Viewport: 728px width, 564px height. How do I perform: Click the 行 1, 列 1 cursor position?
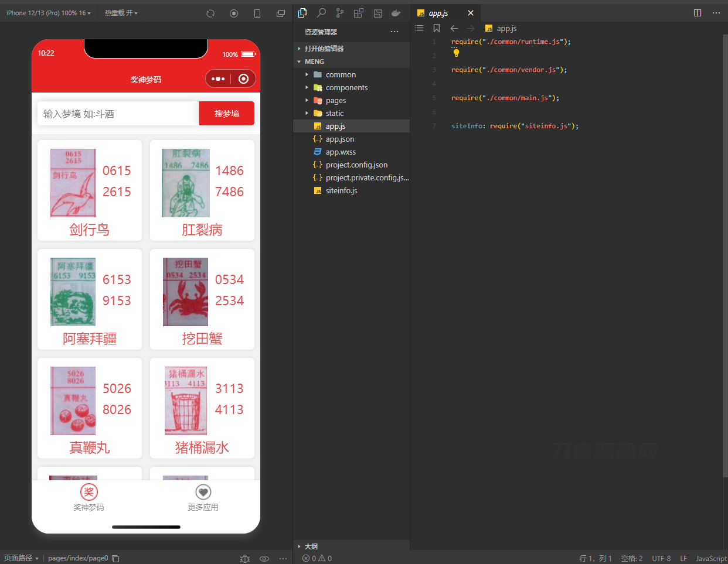pyautogui.click(x=596, y=558)
